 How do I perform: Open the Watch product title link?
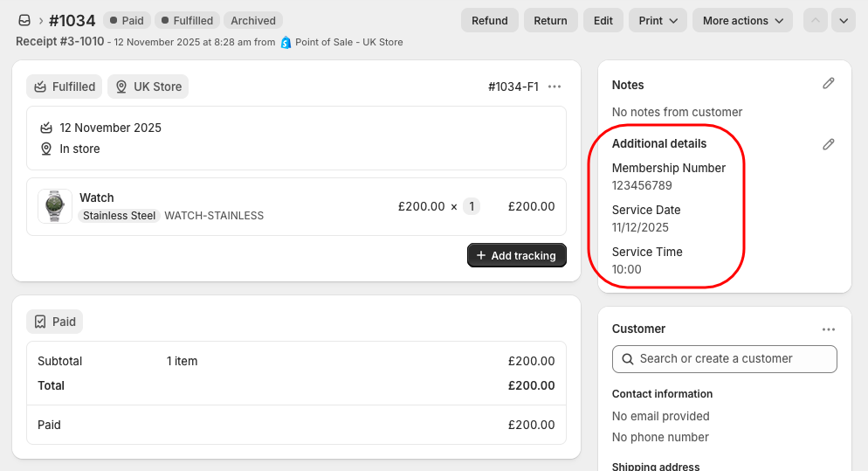point(97,197)
